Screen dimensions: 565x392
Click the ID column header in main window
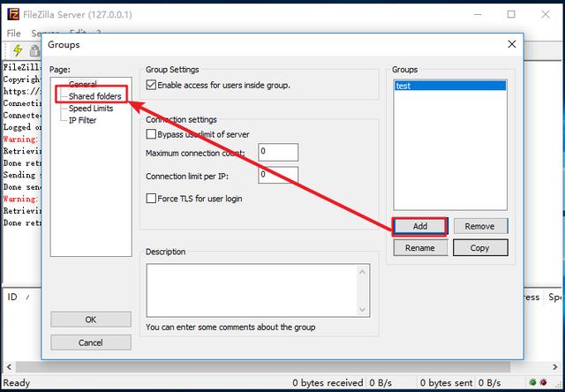point(12,297)
